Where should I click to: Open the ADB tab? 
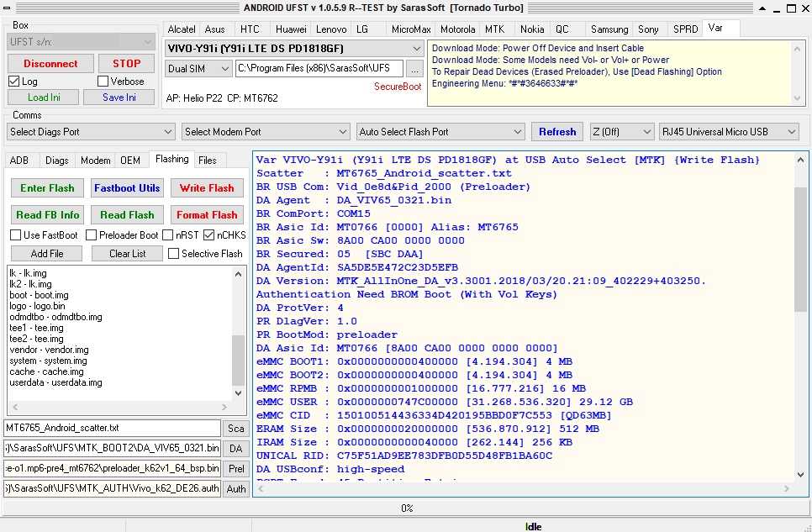[19, 161]
